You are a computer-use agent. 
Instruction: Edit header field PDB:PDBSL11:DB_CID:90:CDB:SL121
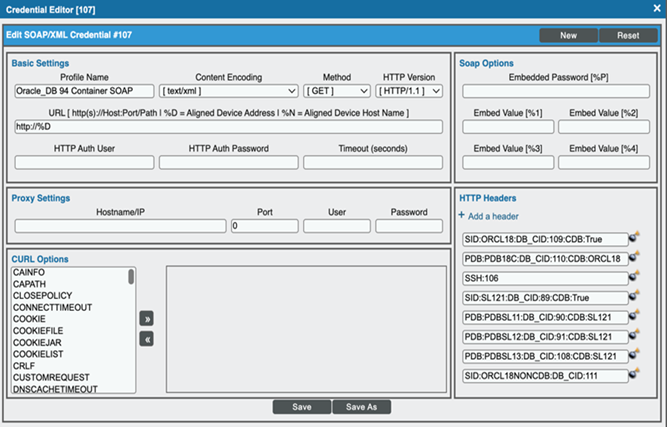(x=545, y=318)
